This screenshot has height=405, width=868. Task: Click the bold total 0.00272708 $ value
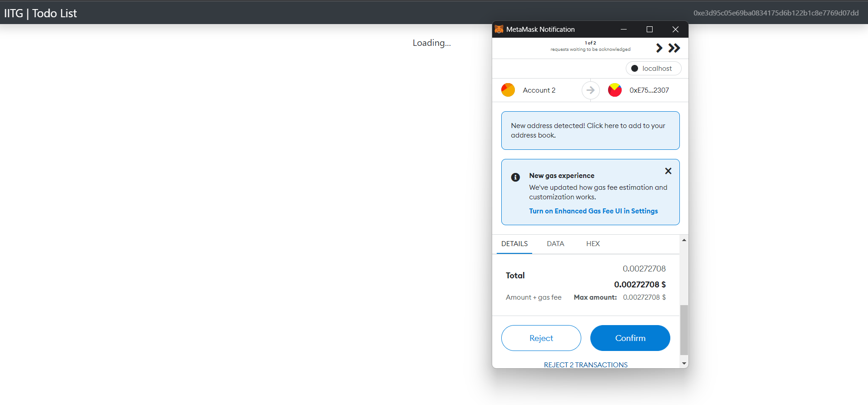640,285
